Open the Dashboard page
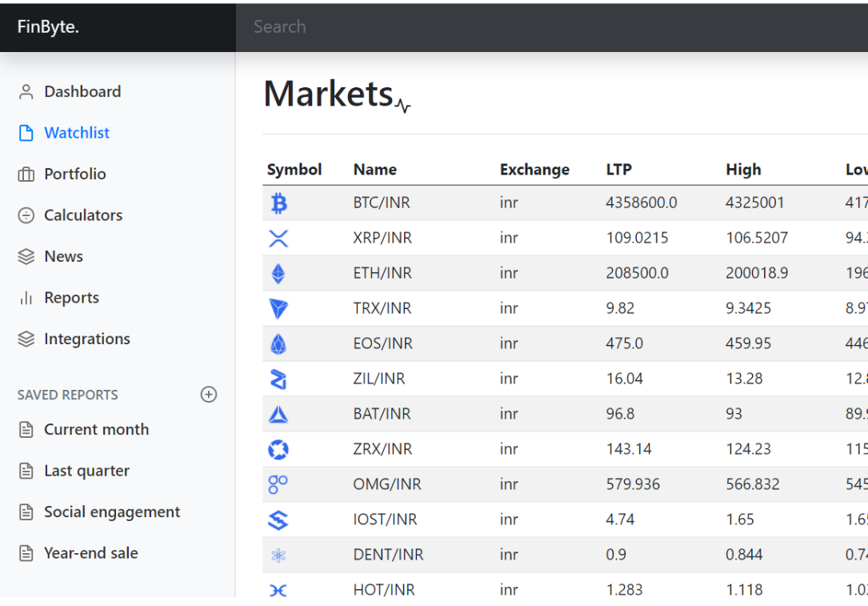 [x=82, y=92]
